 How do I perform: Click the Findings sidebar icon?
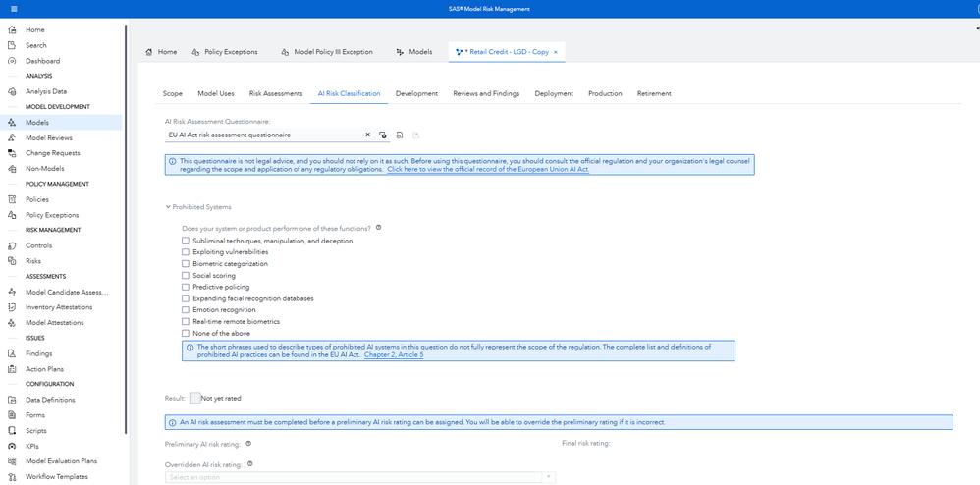click(x=11, y=353)
